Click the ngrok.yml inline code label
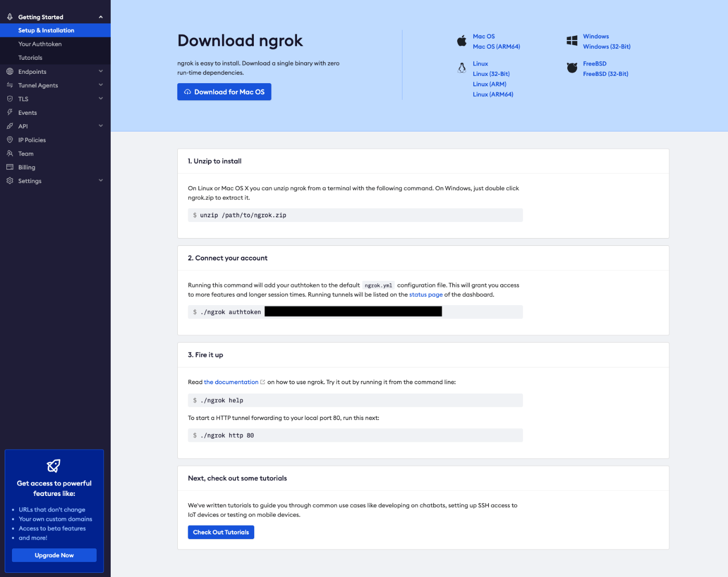Screen dimensions: 728x577 pyautogui.click(x=379, y=285)
